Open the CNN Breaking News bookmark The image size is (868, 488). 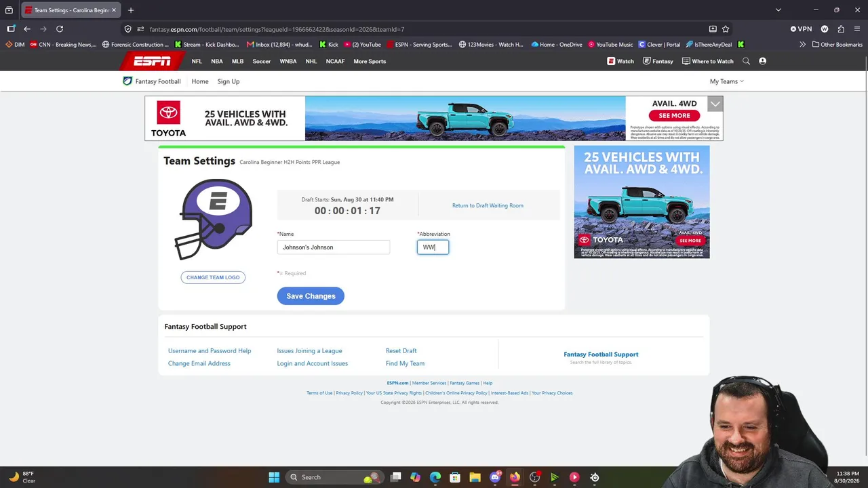pyautogui.click(x=63, y=45)
